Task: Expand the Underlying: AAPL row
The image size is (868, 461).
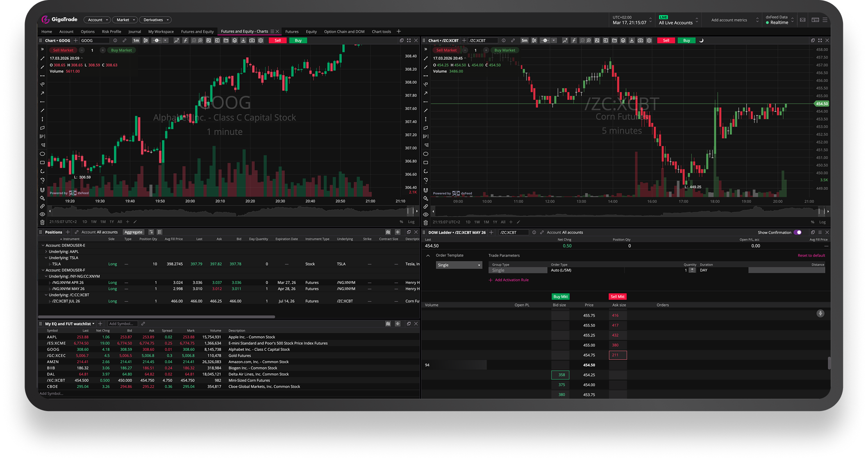Action: pyautogui.click(x=46, y=252)
